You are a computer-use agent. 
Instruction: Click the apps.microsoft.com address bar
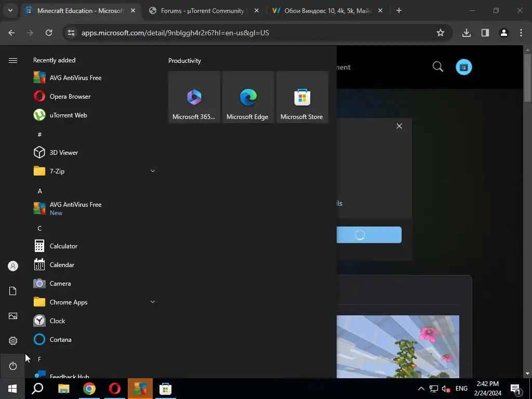coord(175,33)
